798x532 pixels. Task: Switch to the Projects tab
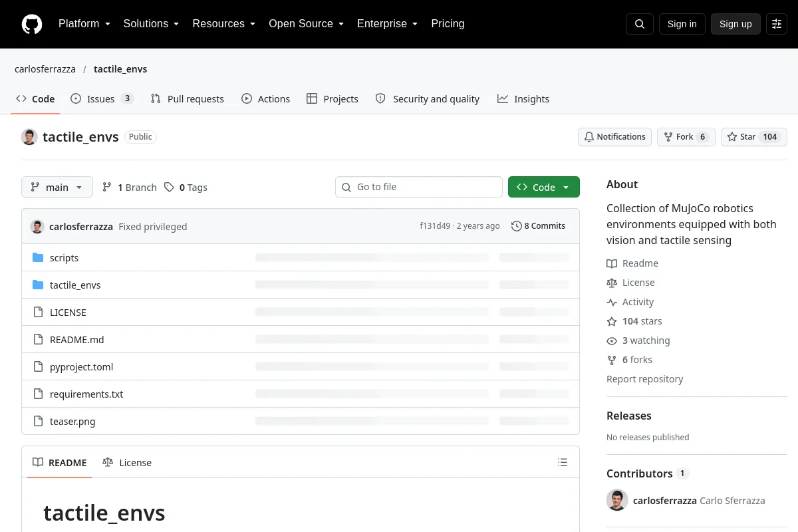pos(332,99)
